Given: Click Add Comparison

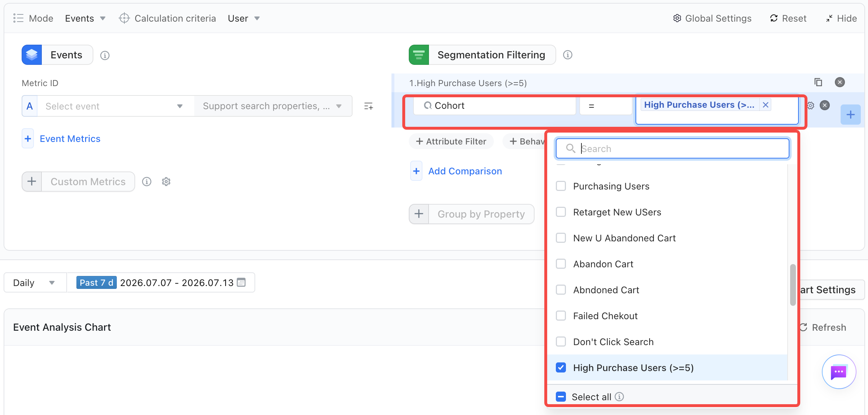Looking at the screenshot, I should (x=465, y=171).
